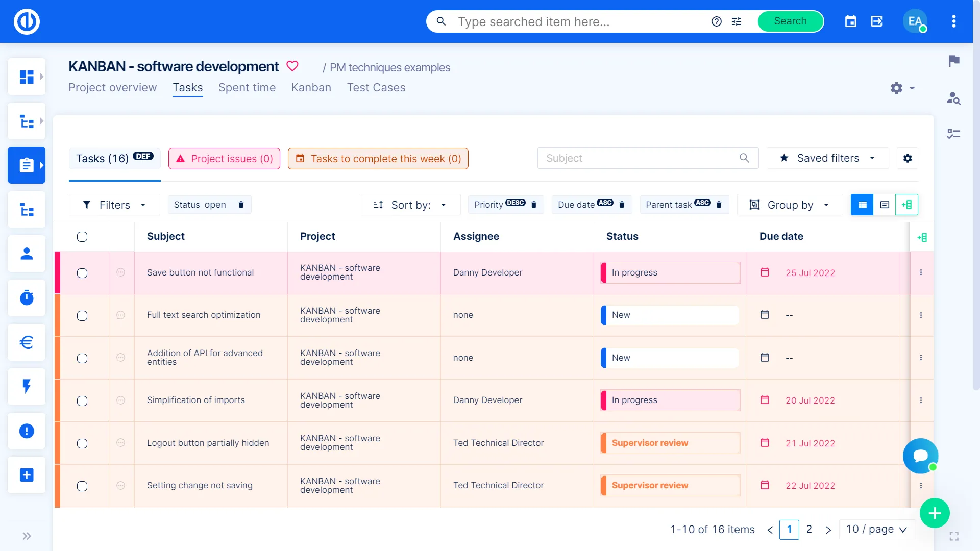Click the euro budget sidebar icon
This screenshot has width=980, height=551.
click(27, 342)
